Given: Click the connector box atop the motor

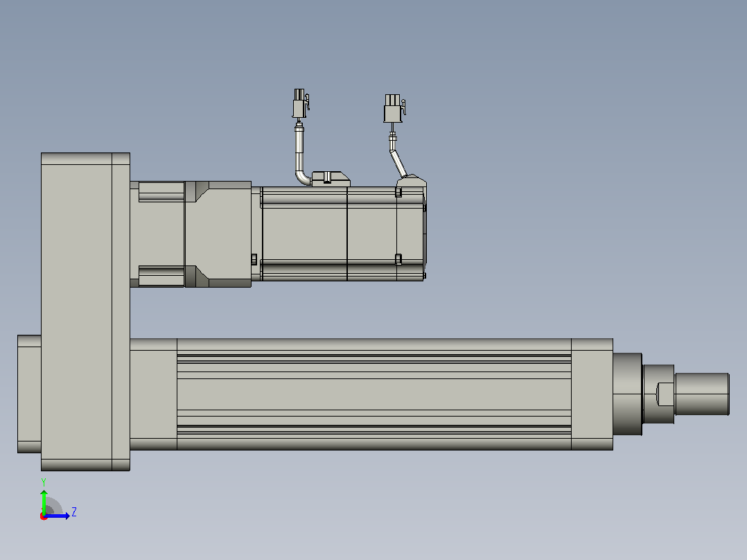Looking at the screenshot, I should pos(331,180).
